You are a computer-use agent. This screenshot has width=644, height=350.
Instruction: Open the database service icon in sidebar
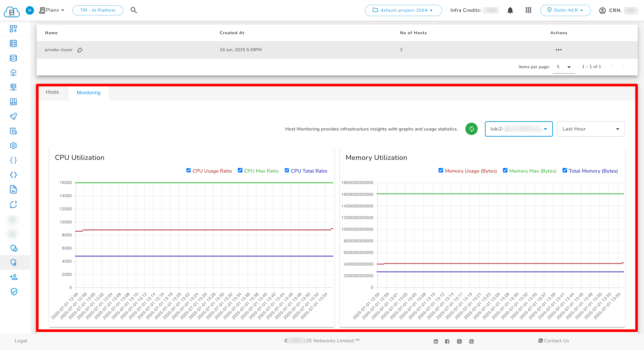pos(13,58)
